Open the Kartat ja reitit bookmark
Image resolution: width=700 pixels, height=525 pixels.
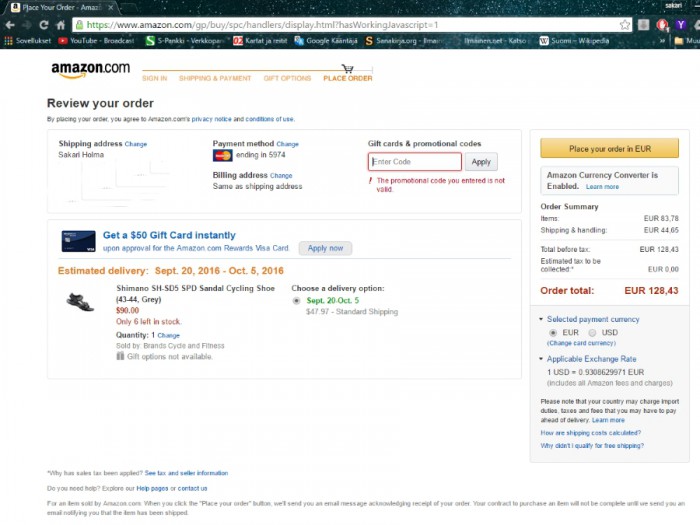point(260,41)
